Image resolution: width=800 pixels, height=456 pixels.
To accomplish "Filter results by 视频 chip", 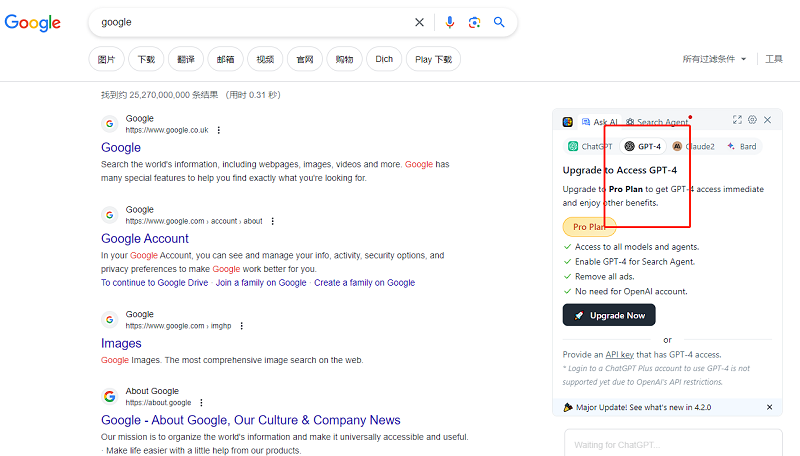I will click(x=265, y=60).
